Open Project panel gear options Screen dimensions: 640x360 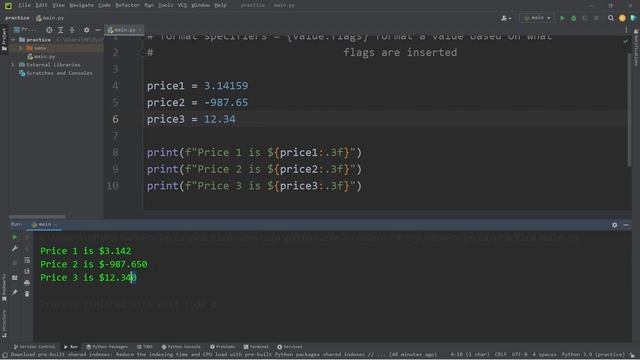86,30
